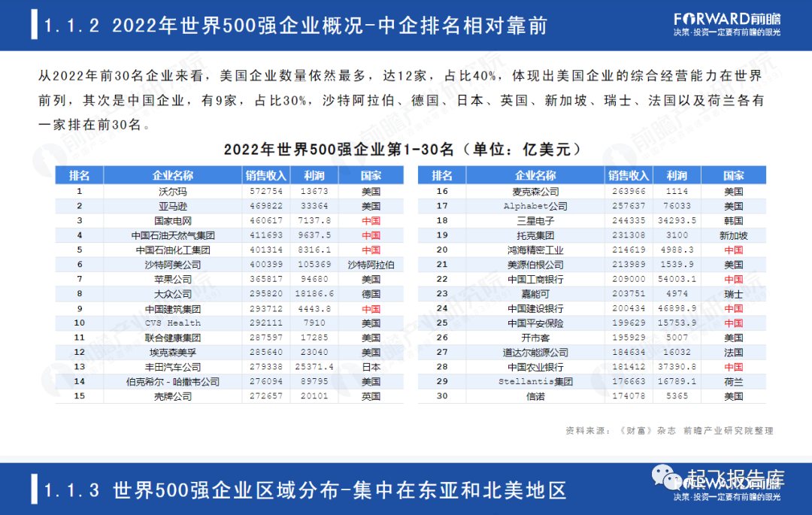The image size is (812, 515).
Task: Click Alphabet's profit value 76033
Action: tap(677, 206)
